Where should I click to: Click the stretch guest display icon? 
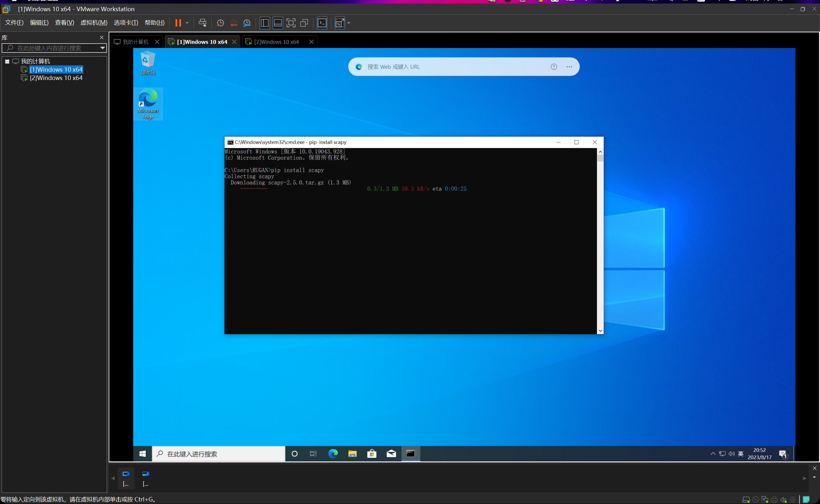[x=340, y=23]
